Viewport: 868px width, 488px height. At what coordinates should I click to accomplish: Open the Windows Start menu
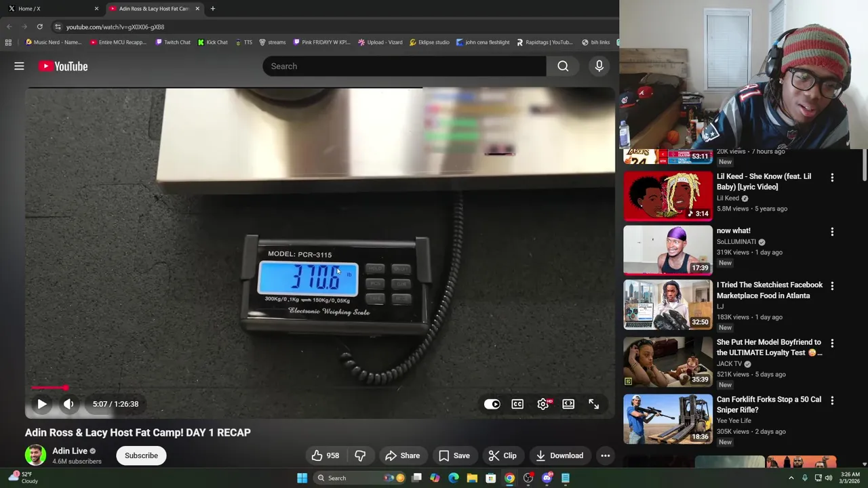coord(302,478)
